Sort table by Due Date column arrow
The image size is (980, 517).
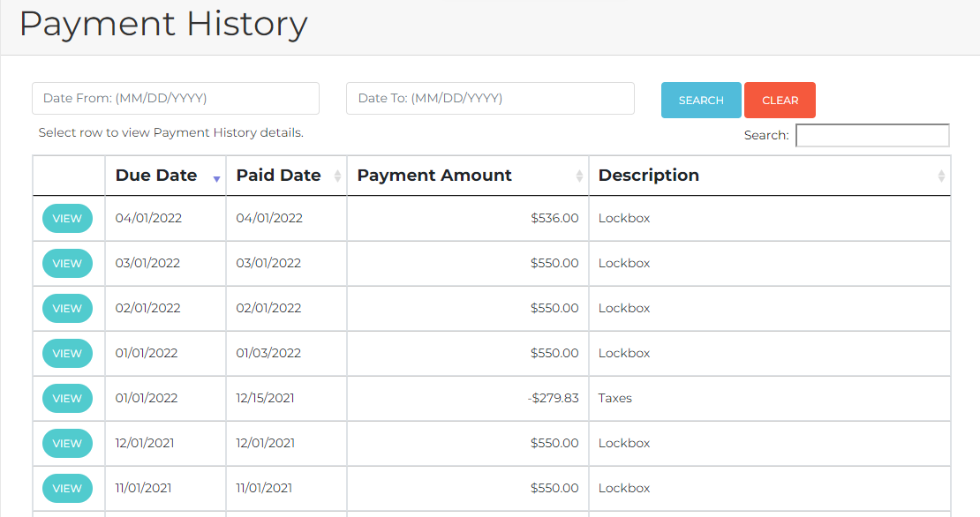click(216, 178)
